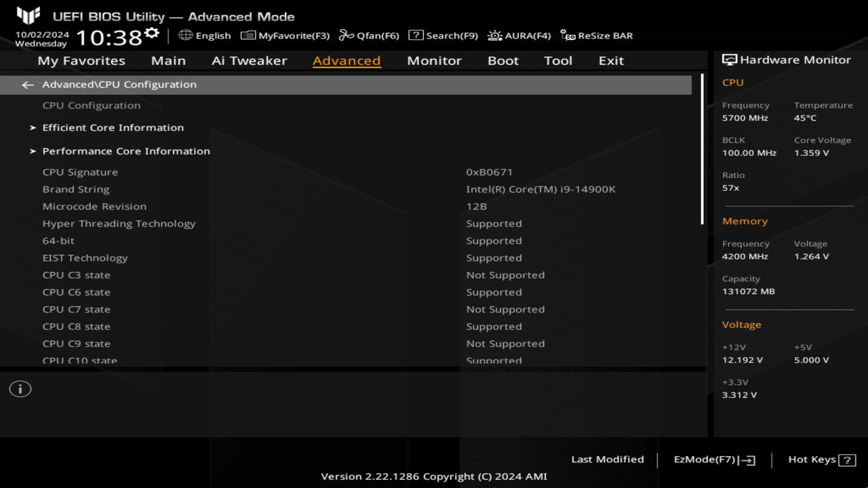The image size is (868, 488).
Task: Select the CPU C6 state row
Action: [x=346, y=292]
